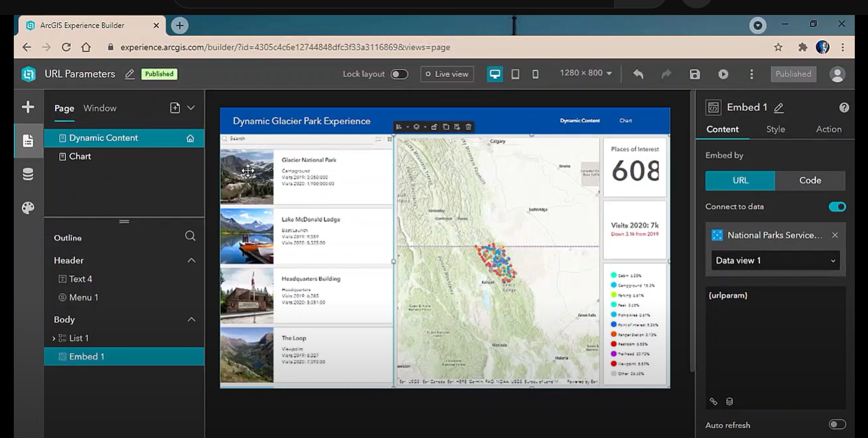Open a new browser tab

[x=179, y=25]
